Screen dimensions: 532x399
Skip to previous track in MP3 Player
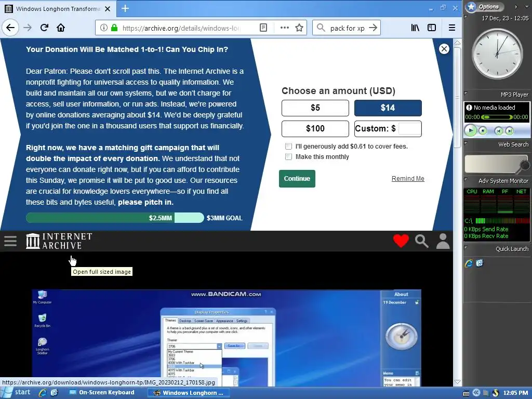pyautogui.click(x=498, y=130)
